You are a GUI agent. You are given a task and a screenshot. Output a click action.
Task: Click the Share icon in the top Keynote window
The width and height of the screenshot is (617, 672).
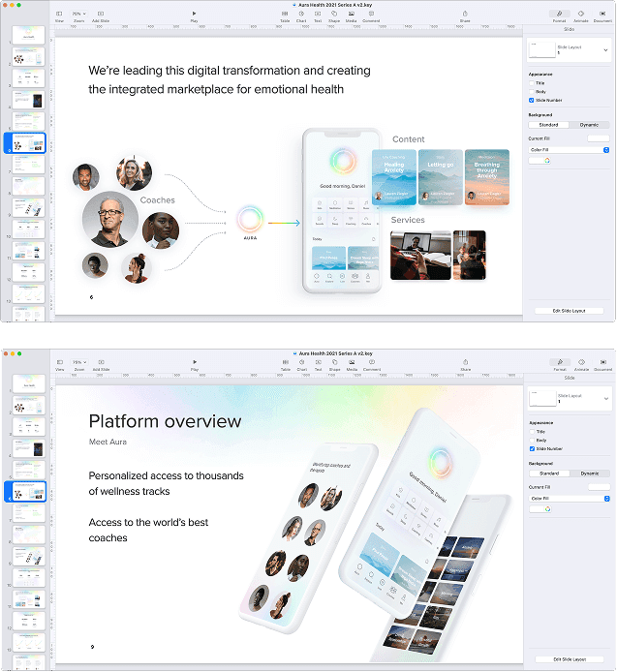[x=465, y=14]
